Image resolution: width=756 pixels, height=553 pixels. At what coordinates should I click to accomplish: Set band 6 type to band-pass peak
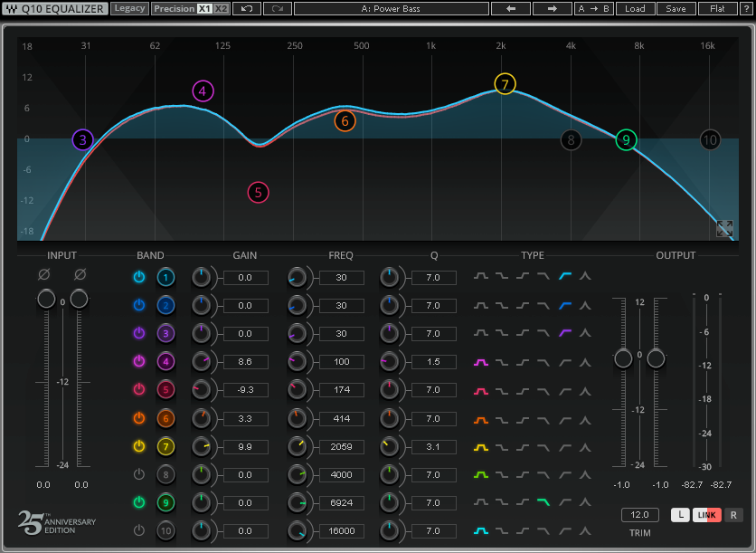click(585, 419)
